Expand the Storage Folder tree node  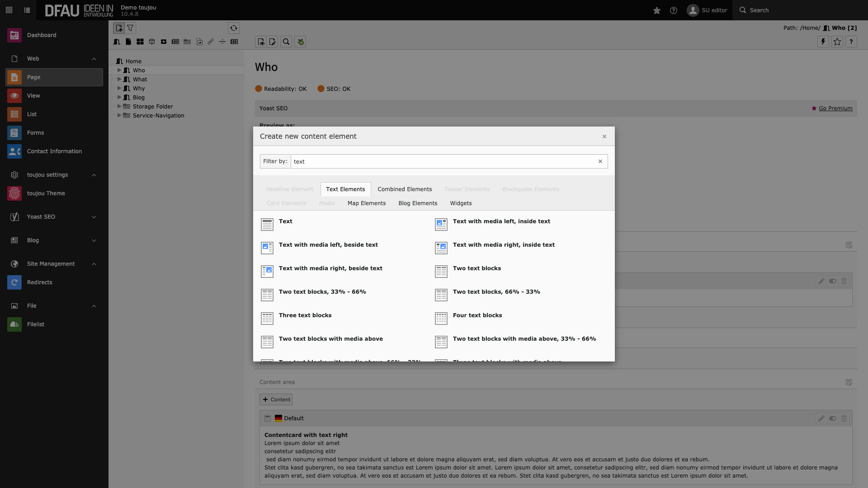[x=119, y=106]
